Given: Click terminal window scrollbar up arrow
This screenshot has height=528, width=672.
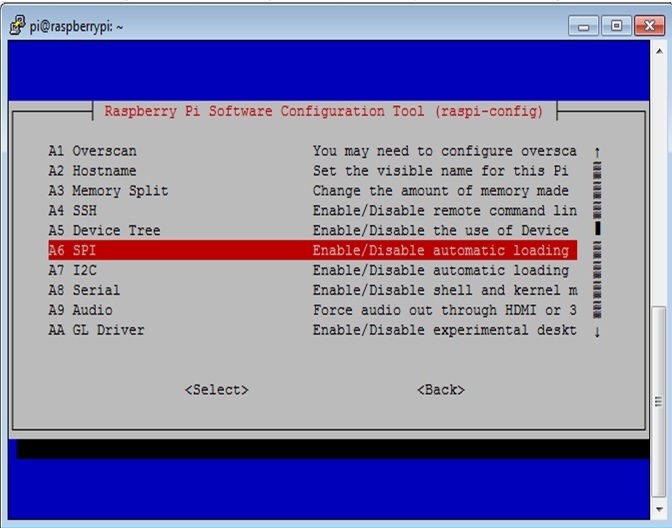Looking at the screenshot, I should coord(659,51).
